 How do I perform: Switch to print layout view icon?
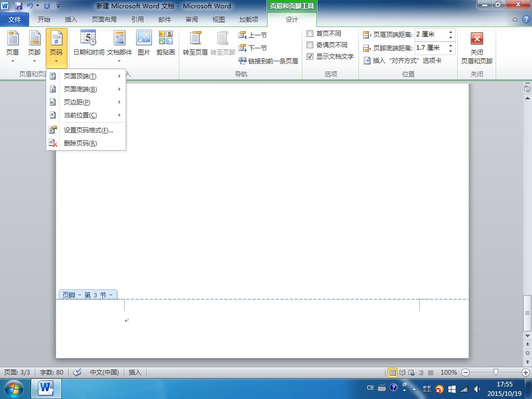tap(393, 373)
